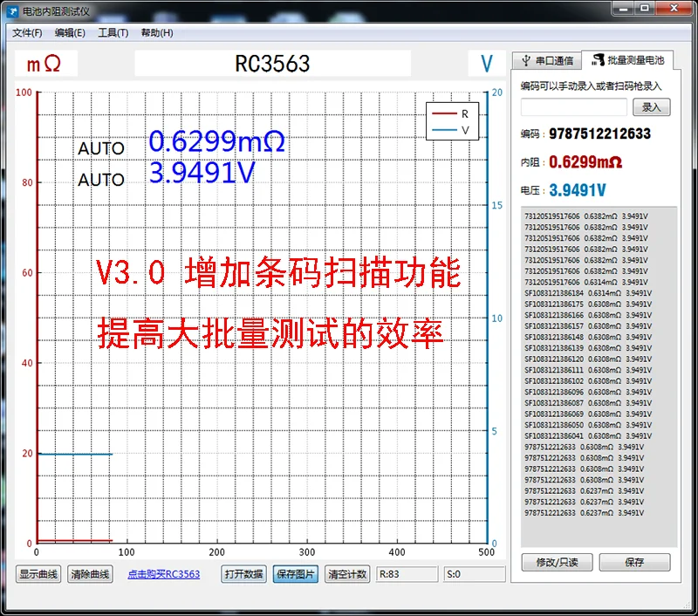
Task: Click the 打开数据 button
Action: (x=243, y=574)
